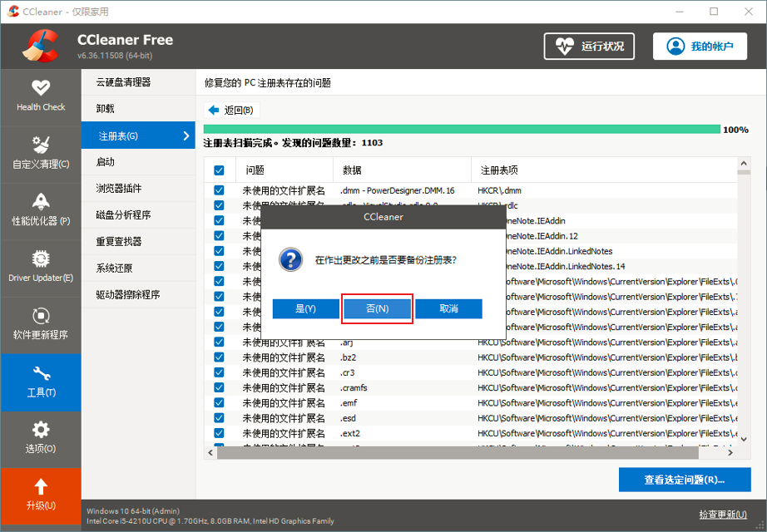Open 驱动器擦除程序 in tools menu
This screenshot has height=532, width=767.
138,294
